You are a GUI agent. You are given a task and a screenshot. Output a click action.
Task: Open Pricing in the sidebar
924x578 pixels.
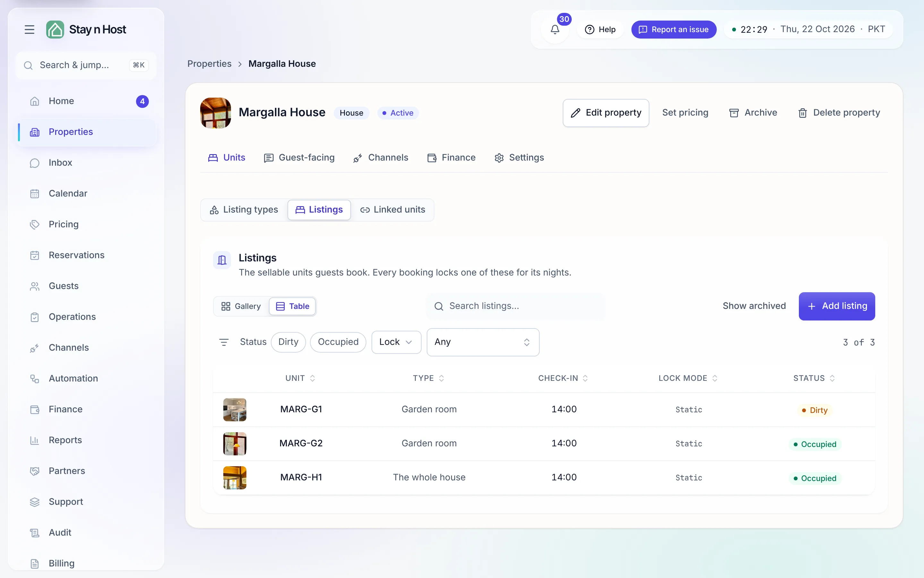click(86, 224)
